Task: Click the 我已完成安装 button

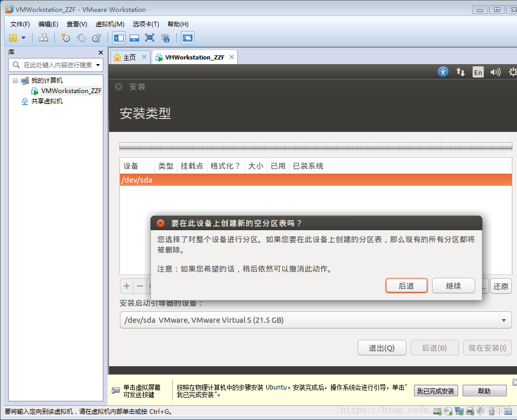Action: point(435,391)
